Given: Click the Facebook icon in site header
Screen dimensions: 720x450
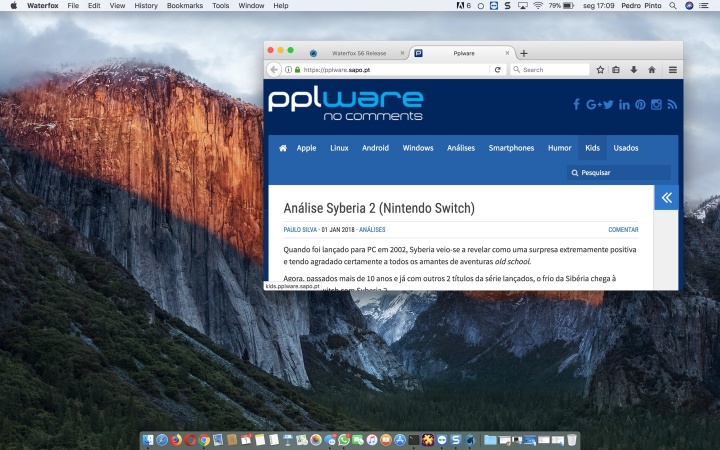Looking at the screenshot, I should click(x=576, y=105).
